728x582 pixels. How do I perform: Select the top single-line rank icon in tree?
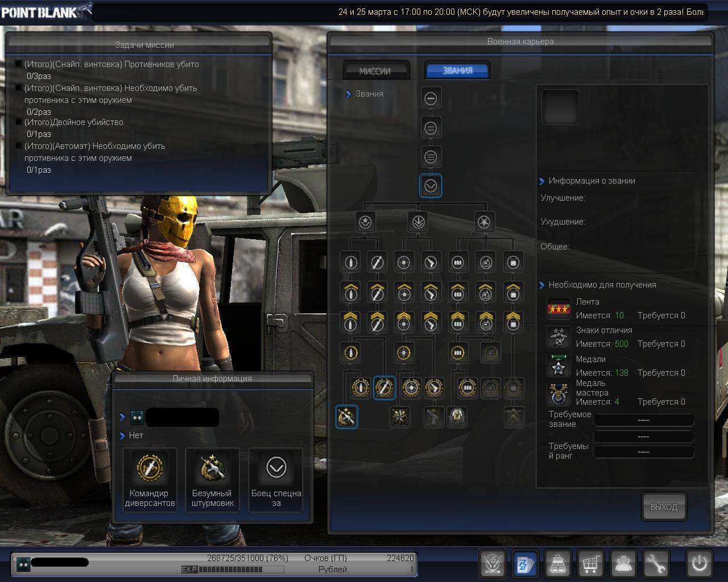[x=431, y=98]
